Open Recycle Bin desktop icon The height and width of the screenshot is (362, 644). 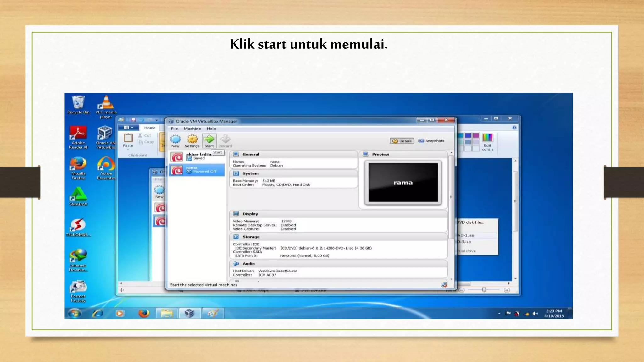78,105
